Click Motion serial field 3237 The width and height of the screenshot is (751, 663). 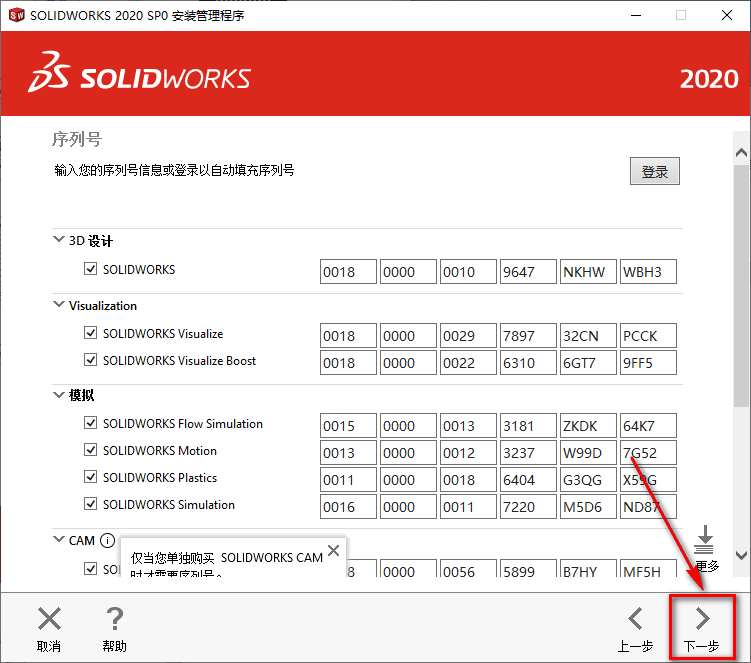[x=528, y=453]
